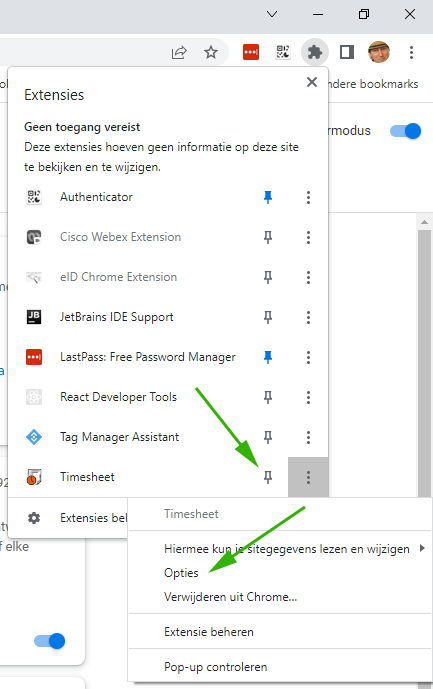Open the Extensions puzzle icon in toolbar
Screen dimensions: 433x689
[315, 52]
